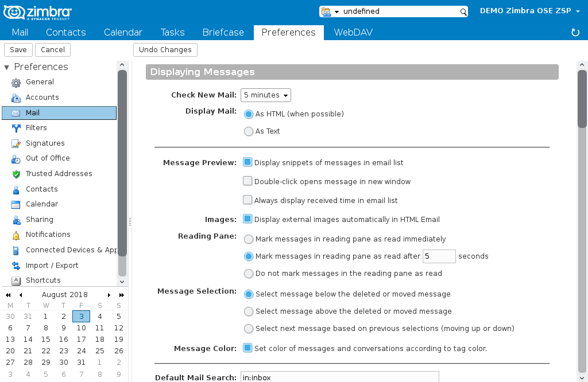Viewport: 588px width, 382px height.
Task: Click the Import / Export arrows icon
Action: pyautogui.click(x=16, y=266)
